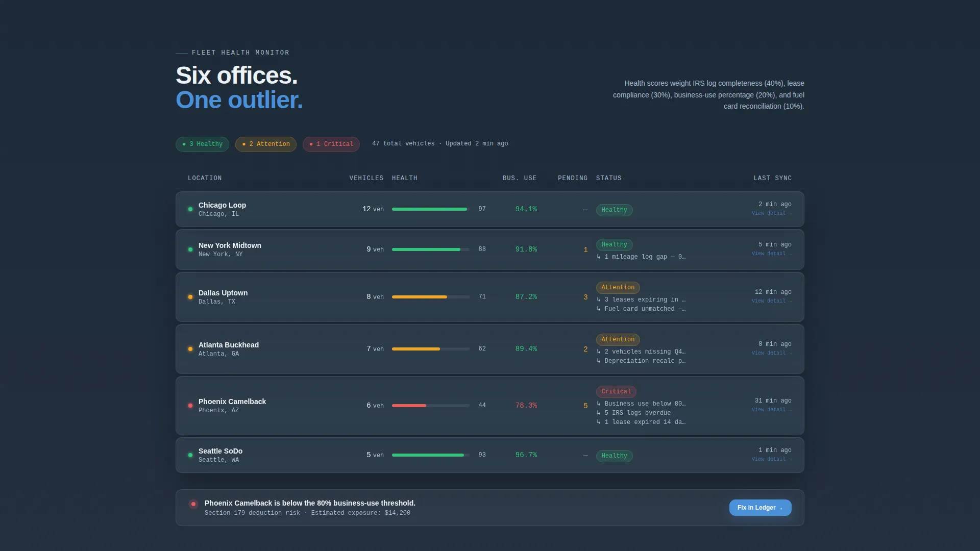Click the Healthy badge in Chicago Loop row
This screenshot has width=980, height=551.
click(x=614, y=210)
